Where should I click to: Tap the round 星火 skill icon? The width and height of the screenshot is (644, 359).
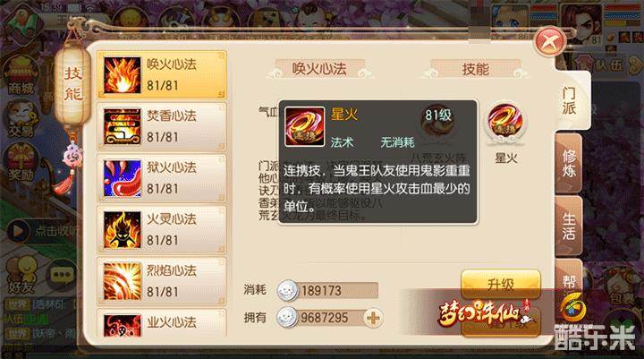point(505,122)
